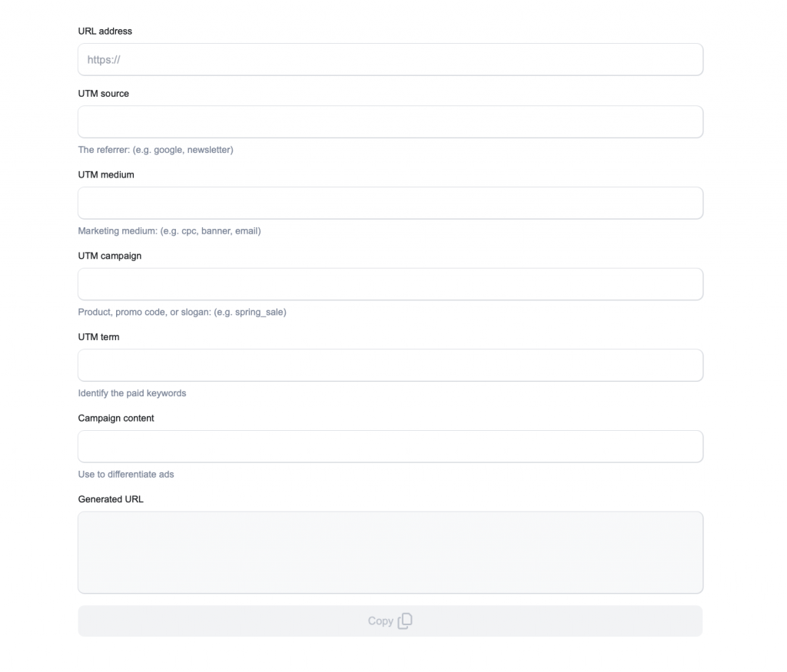Image resolution: width=787 pixels, height=672 pixels.
Task: Click the referrer hint under UTM source
Action: point(155,150)
